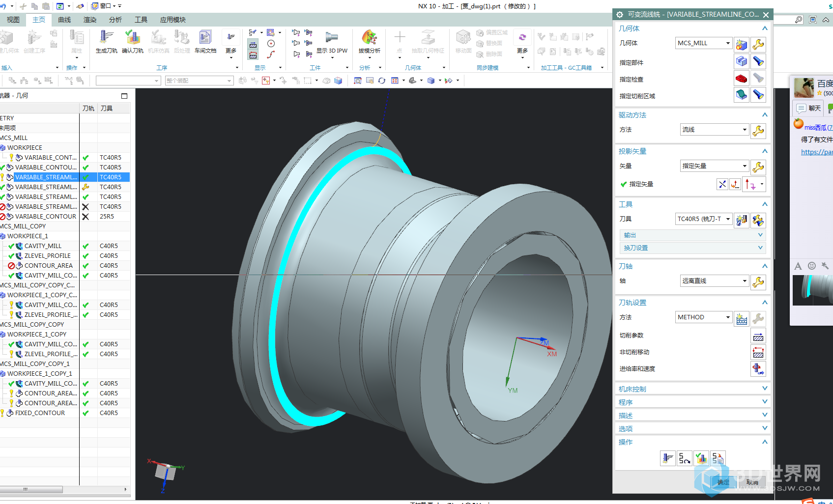Open the Shop Documentation ribbon icon

pos(205,41)
